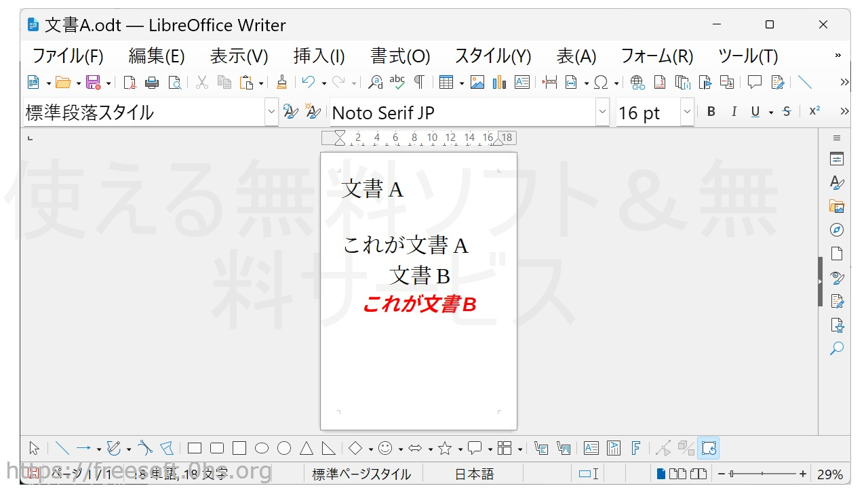Toggle Bold formatting
This screenshot has height=488, width=868.
pyautogui.click(x=711, y=112)
